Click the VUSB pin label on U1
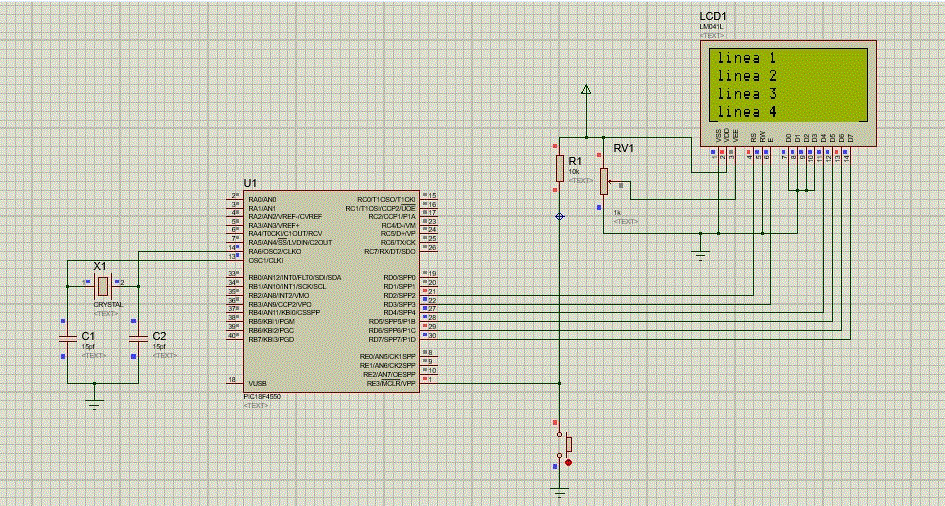Image resolution: width=945 pixels, height=506 pixels. [x=257, y=383]
